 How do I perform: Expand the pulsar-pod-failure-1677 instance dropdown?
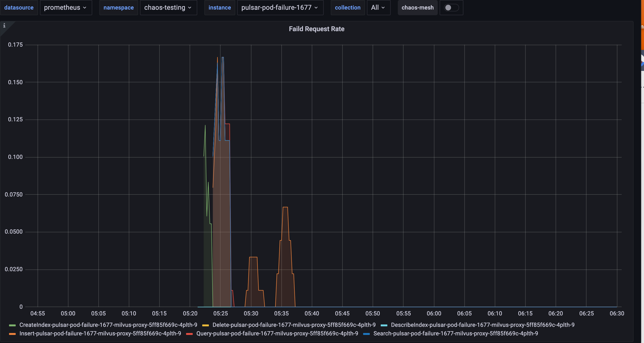tap(280, 8)
